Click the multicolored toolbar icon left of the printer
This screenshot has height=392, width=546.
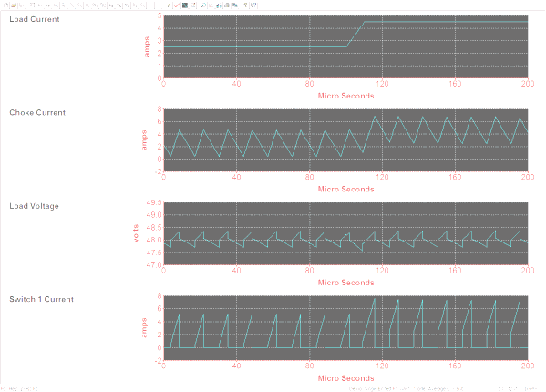(x=219, y=5)
